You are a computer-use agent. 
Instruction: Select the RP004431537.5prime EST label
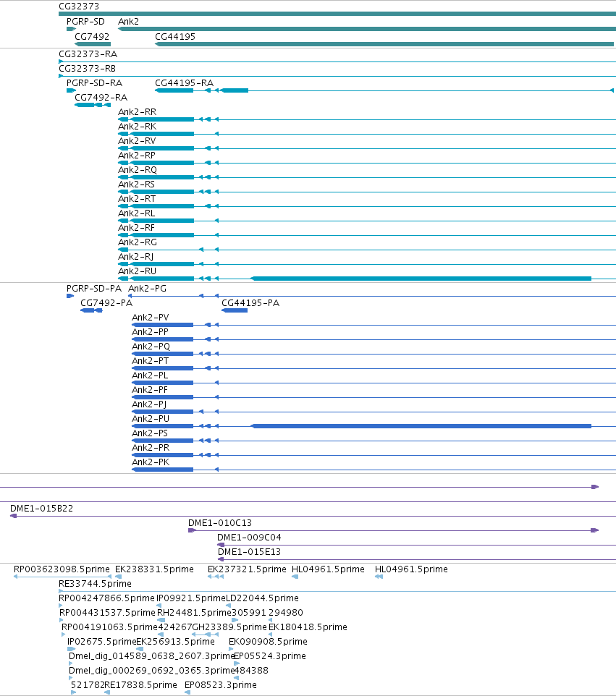click(107, 613)
